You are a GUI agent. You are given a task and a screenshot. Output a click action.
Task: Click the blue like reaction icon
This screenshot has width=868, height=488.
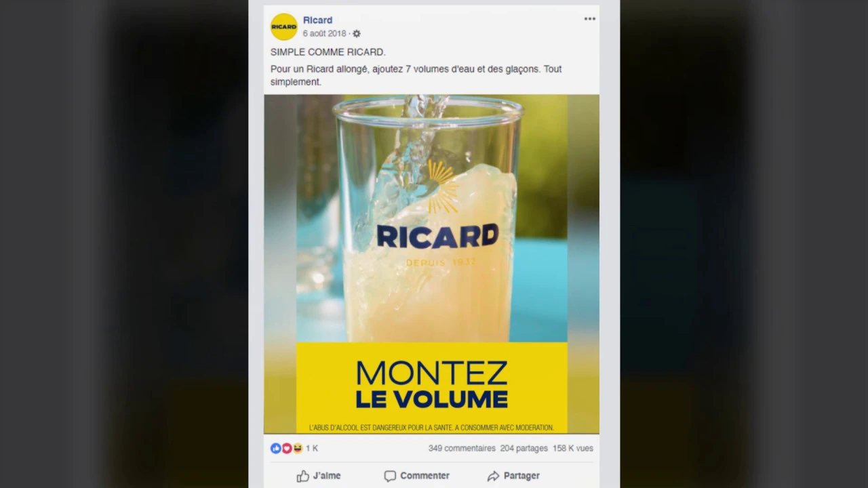(275, 448)
